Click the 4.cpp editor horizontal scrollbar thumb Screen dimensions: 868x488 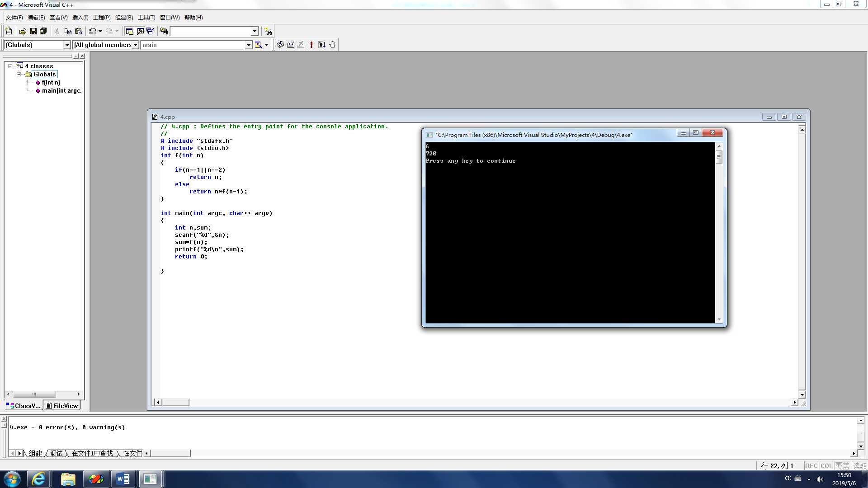point(175,402)
